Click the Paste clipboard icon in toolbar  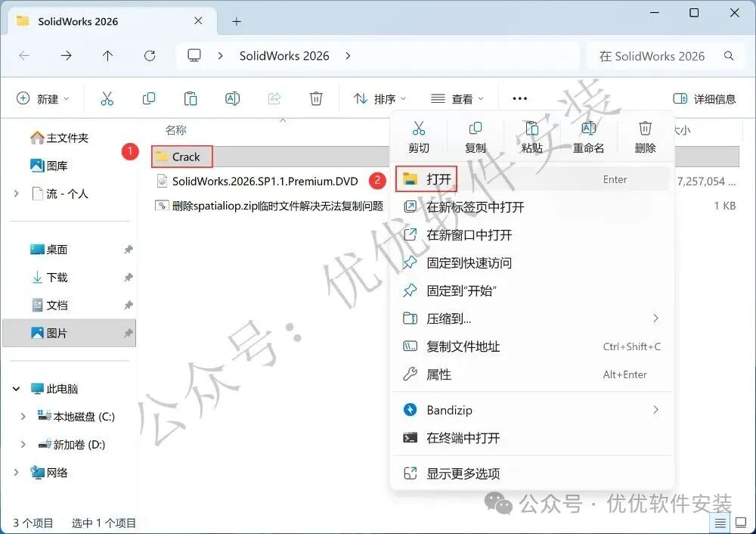point(191,98)
